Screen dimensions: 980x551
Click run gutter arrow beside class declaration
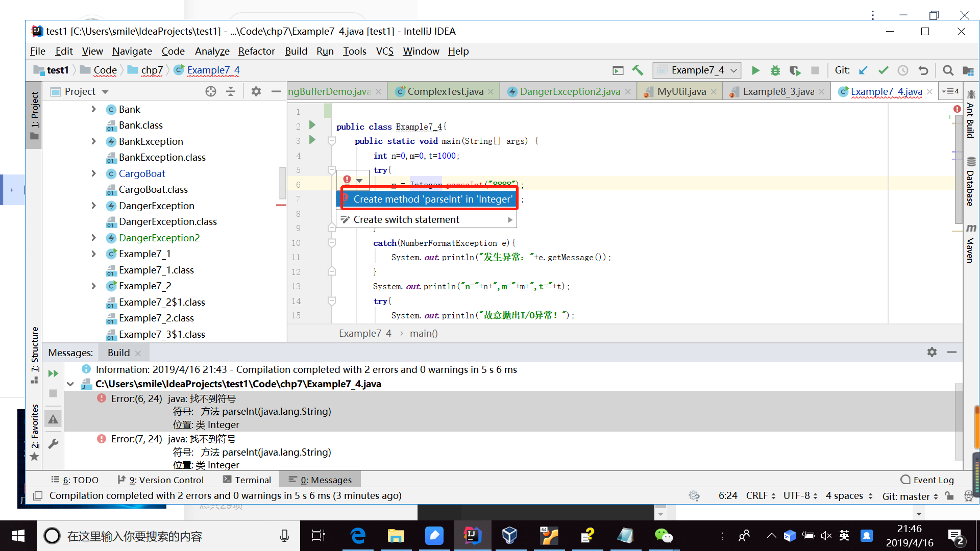click(312, 125)
